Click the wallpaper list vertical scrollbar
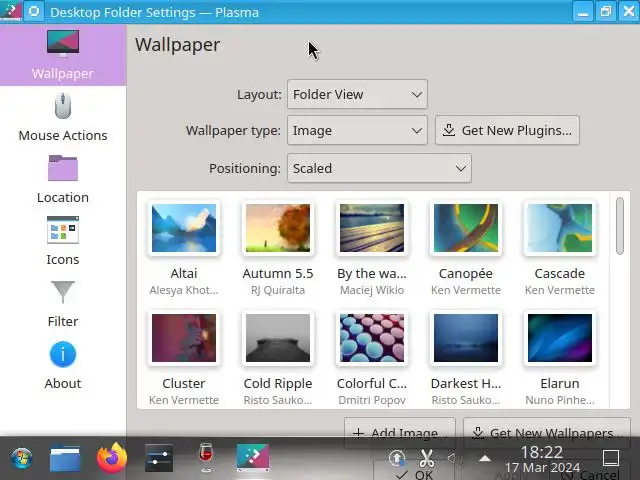Screen dimensions: 640x480 (x=620, y=226)
